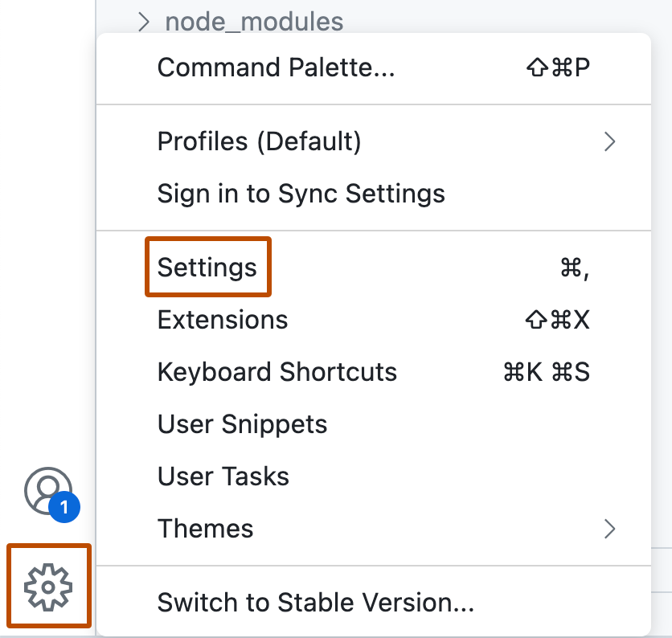This screenshot has width=672, height=638.
Task: Choose Extensions from the menu
Action: coord(223,319)
